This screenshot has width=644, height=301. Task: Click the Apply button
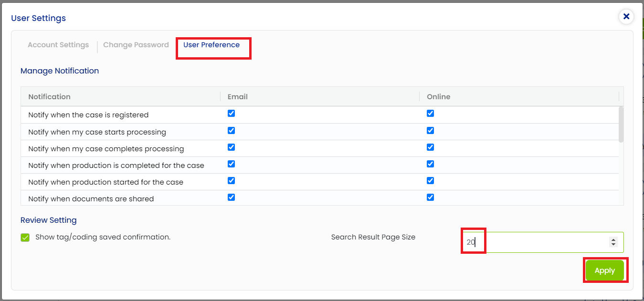point(605,270)
